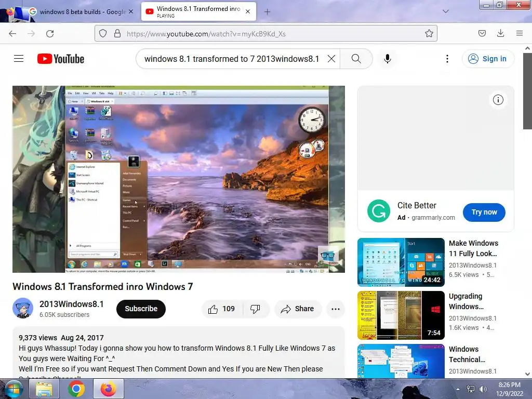Open Make Windows 11 Fully Look video title
This screenshot has width=532, height=399.
[x=473, y=248]
